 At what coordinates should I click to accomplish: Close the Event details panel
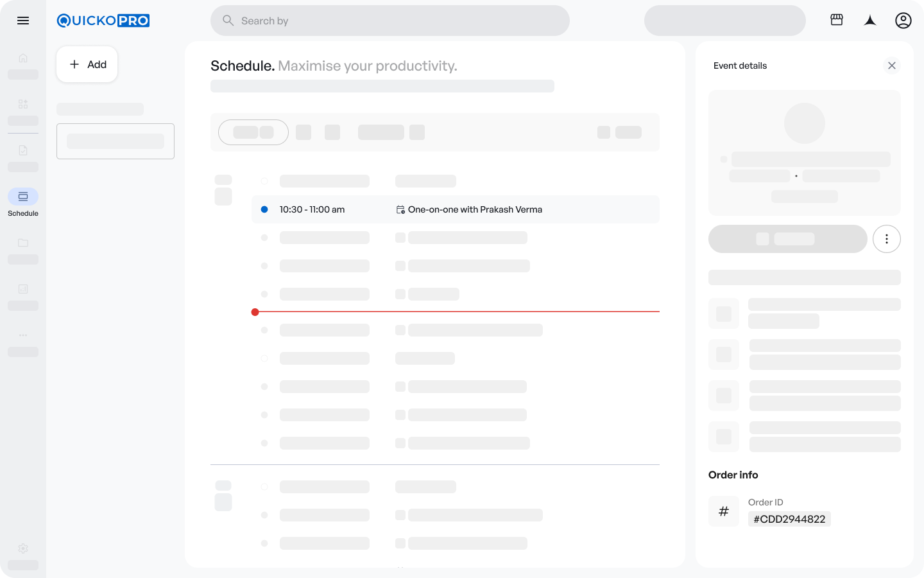point(891,66)
